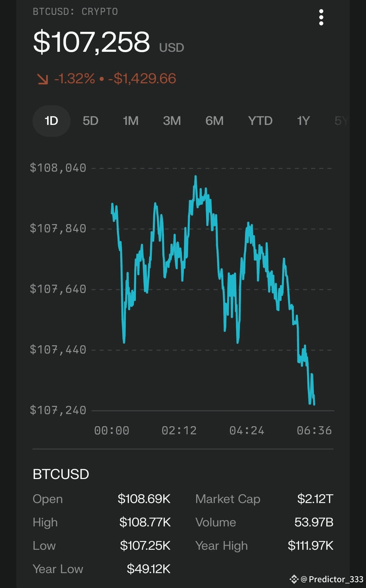Click the red downward trend arrow icon
This screenshot has width=366, height=588.
click(x=43, y=79)
